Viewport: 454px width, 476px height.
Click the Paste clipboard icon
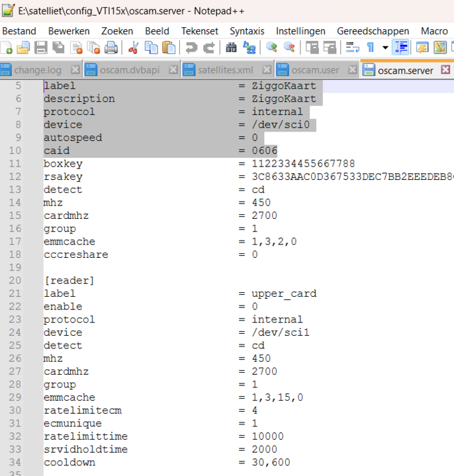click(x=169, y=48)
